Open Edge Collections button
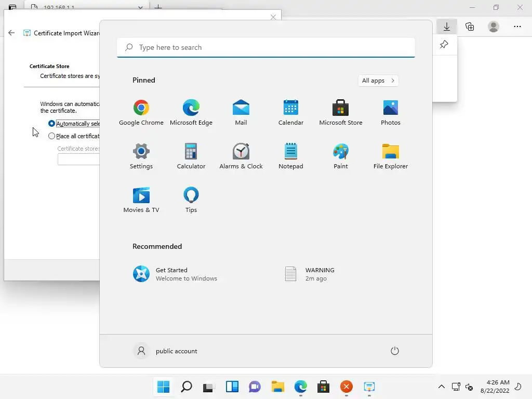Viewport: 532px width, 399px height. coord(470,26)
